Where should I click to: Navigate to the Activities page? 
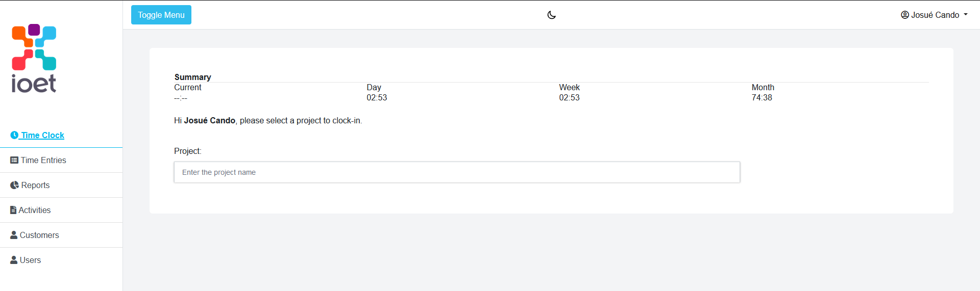(x=61, y=210)
